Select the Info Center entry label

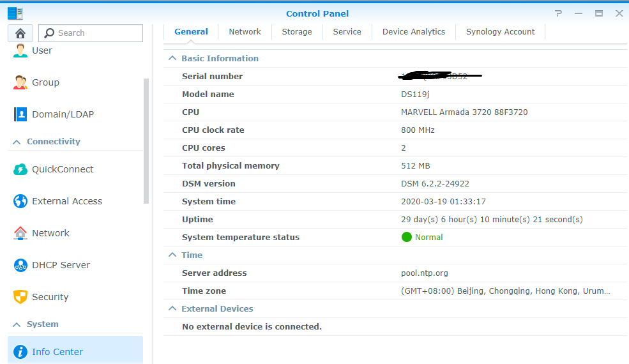point(57,352)
